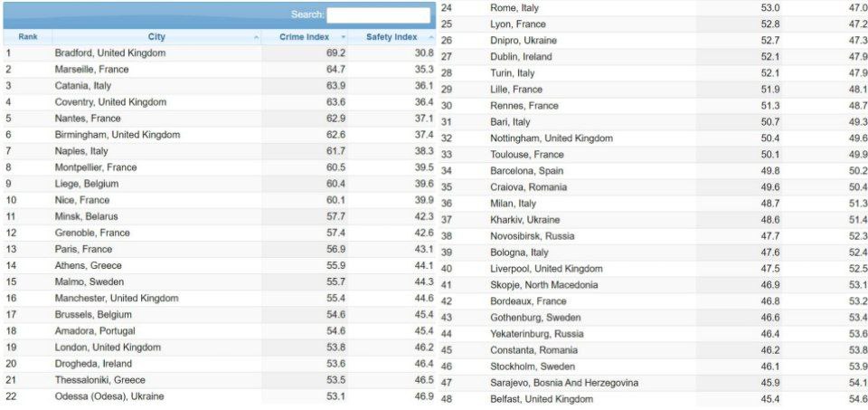Click London, United Kingdom entry

(108, 347)
